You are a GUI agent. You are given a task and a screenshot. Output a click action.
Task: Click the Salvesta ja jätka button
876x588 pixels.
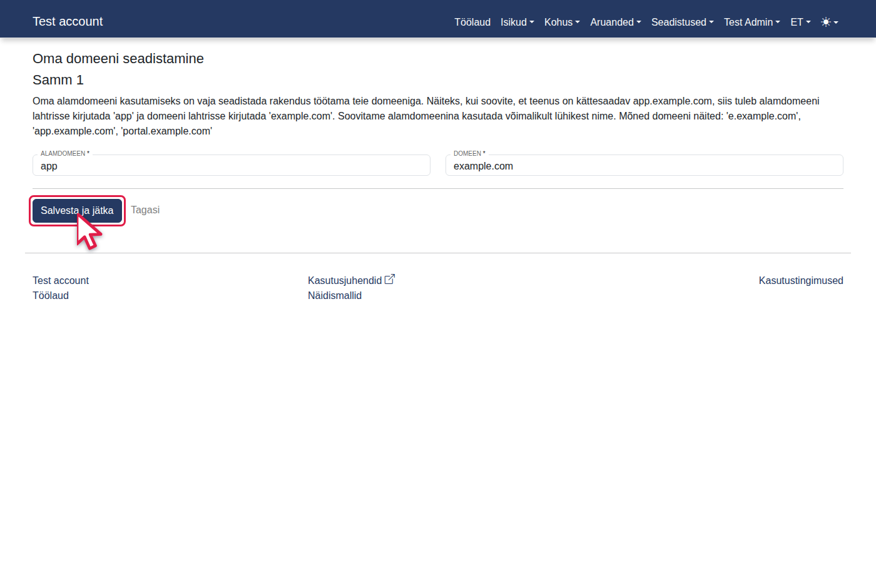tap(77, 211)
